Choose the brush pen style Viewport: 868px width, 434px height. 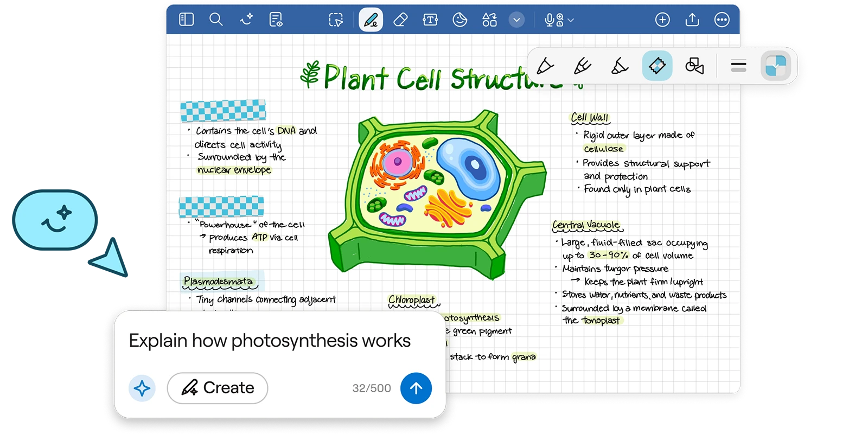[x=582, y=66]
